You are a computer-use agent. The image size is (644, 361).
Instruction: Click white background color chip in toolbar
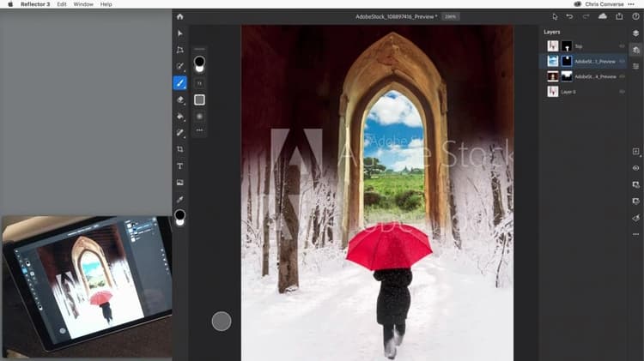pyautogui.click(x=180, y=222)
